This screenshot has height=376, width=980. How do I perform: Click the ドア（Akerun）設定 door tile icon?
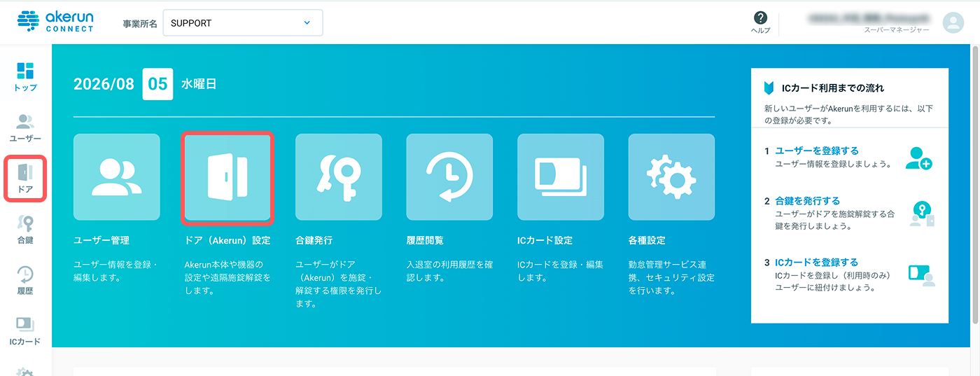227,177
